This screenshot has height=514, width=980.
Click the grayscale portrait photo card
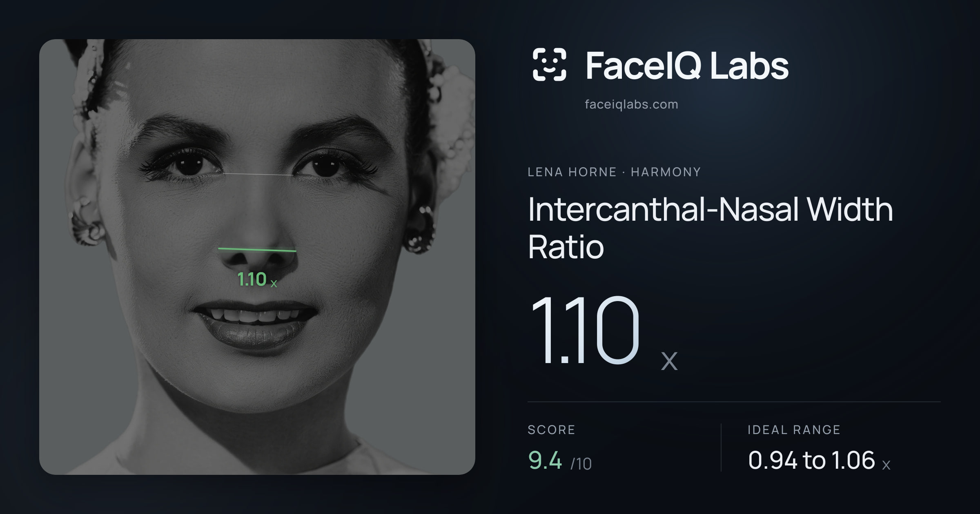pyautogui.click(x=257, y=257)
